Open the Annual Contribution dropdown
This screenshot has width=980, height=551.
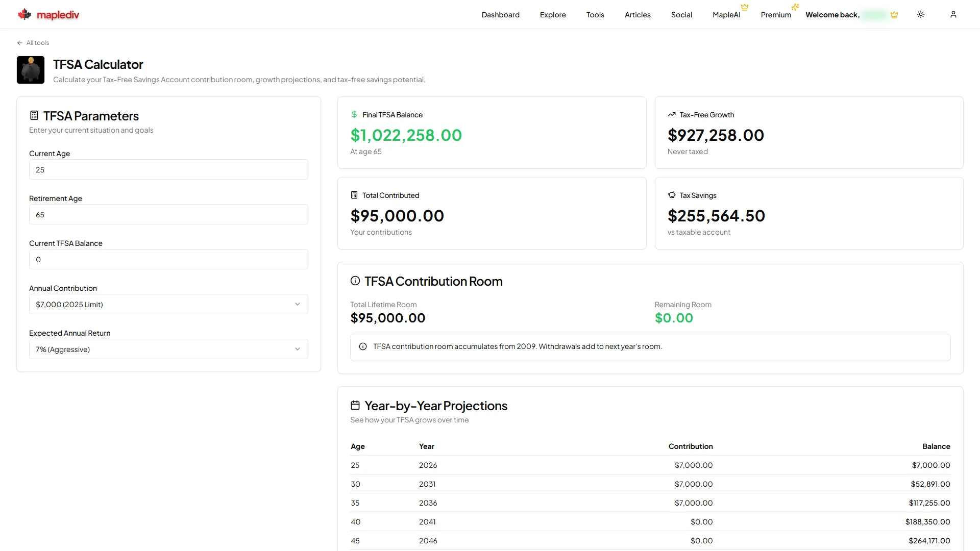[x=168, y=304]
